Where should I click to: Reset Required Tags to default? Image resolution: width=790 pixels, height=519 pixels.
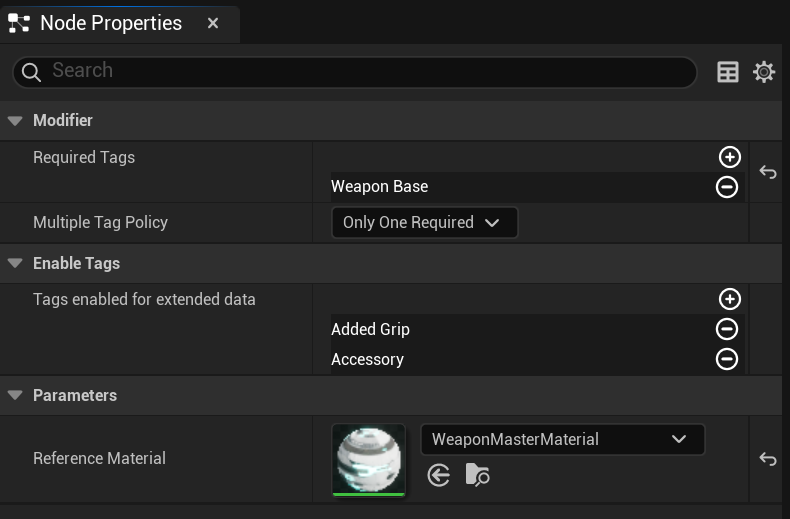[x=768, y=172]
